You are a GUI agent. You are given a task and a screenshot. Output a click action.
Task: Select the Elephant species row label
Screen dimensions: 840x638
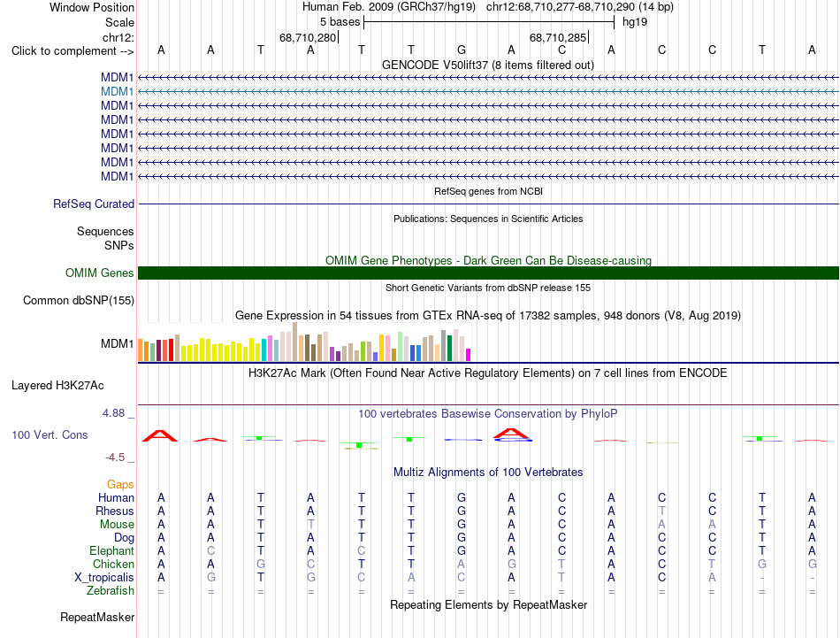click(x=112, y=550)
